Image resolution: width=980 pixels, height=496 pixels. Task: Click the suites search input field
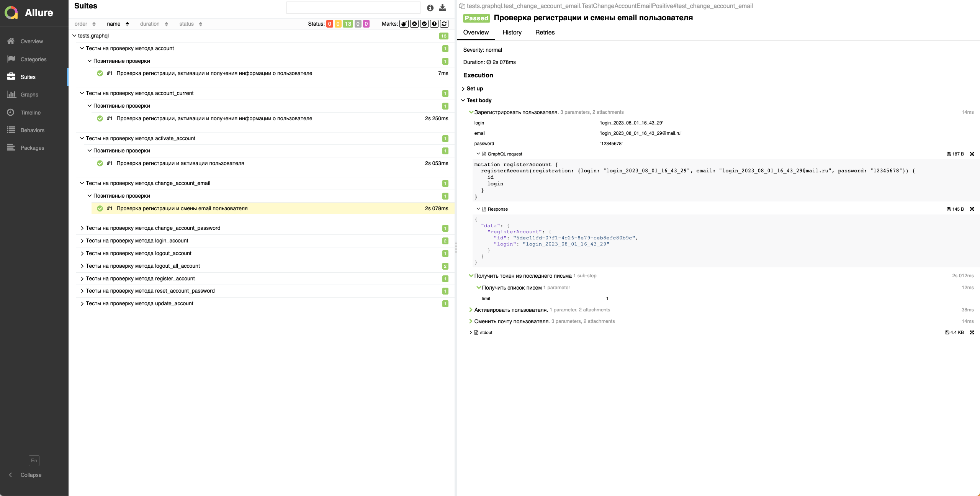pyautogui.click(x=353, y=8)
